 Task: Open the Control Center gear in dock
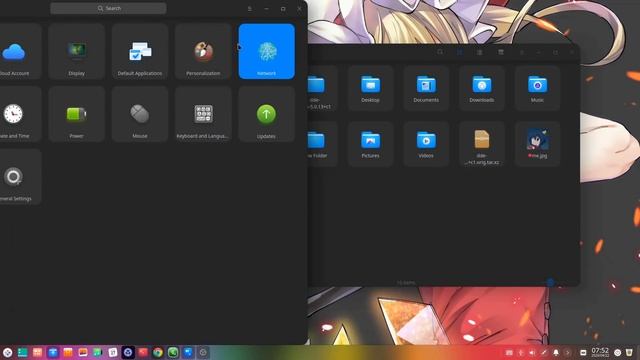tap(203, 352)
